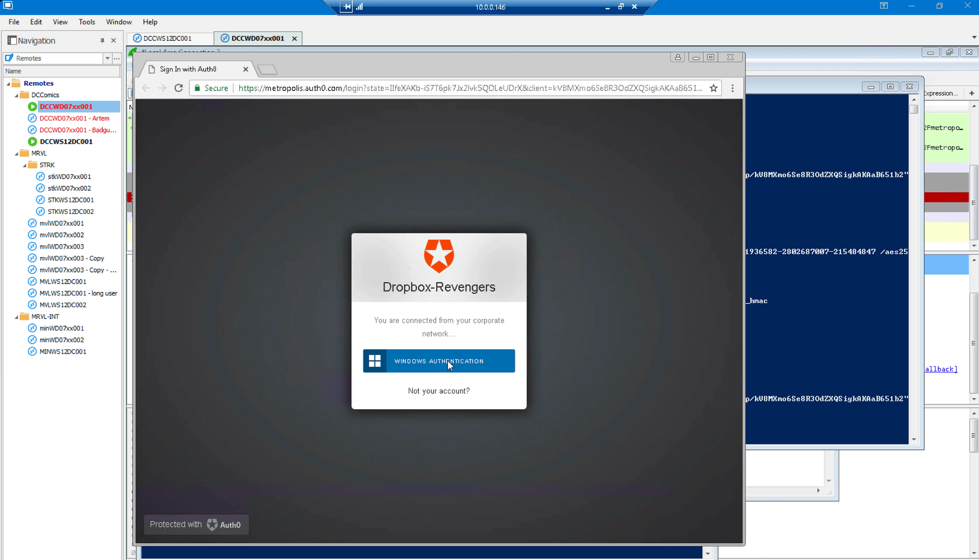This screenshot has height=560, width=979.
Task: Pin the 10.0.0.146 remote connection bar
Action: click(346, 7)
